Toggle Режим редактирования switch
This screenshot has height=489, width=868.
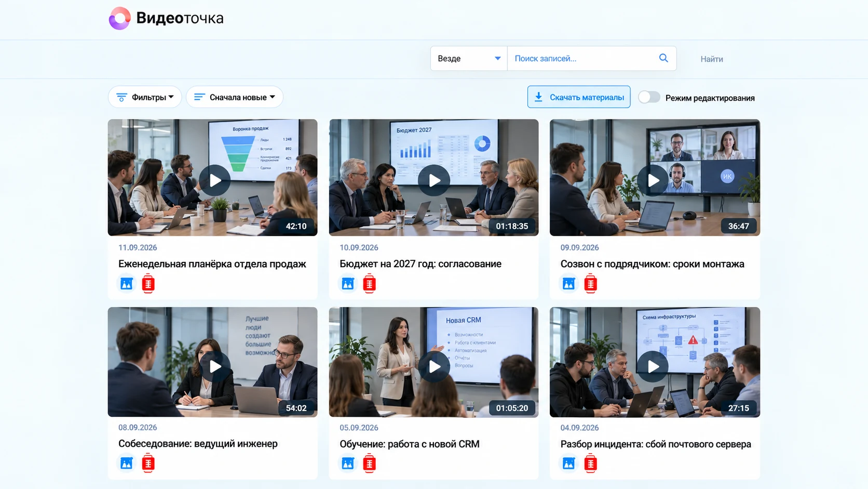649,97
